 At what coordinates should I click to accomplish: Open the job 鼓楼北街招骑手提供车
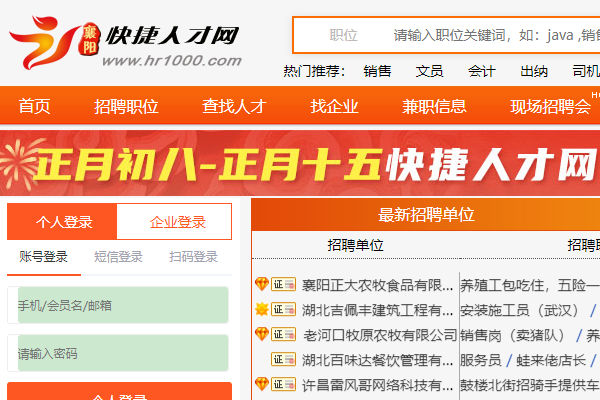click(x=530, y=385)
